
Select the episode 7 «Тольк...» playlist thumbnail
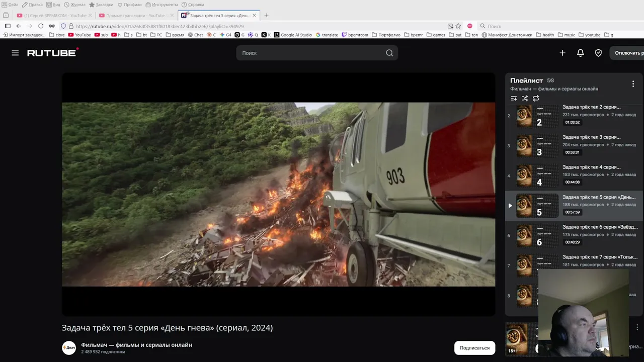click(537, 265)
